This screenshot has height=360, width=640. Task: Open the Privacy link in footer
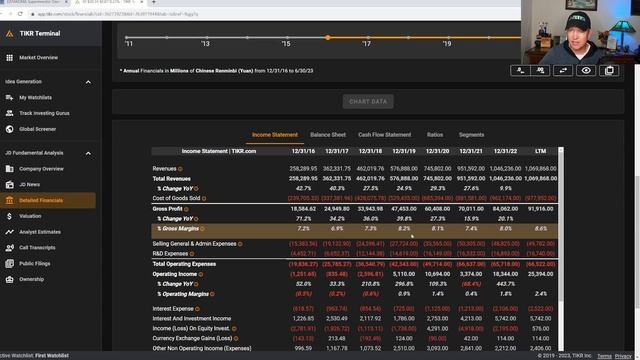pos(623,356)
